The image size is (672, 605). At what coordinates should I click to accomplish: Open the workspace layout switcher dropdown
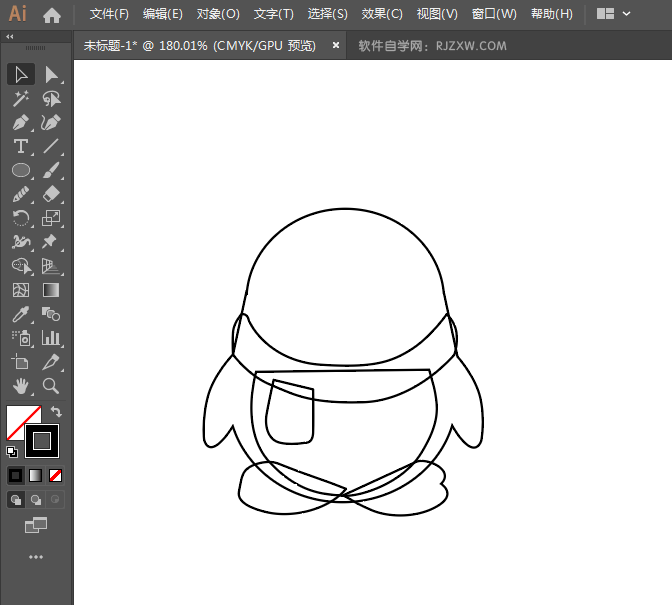click(614, 14)
